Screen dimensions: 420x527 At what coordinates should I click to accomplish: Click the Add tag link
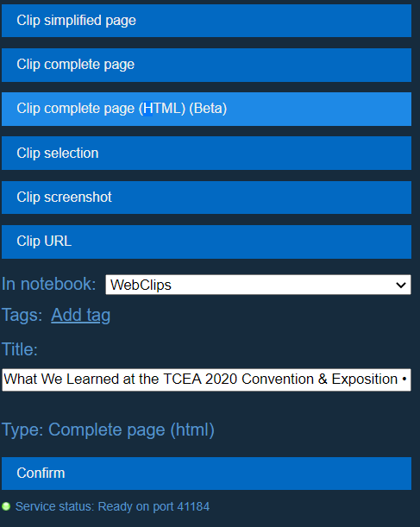pyautogui.click(x=81, y=316)
